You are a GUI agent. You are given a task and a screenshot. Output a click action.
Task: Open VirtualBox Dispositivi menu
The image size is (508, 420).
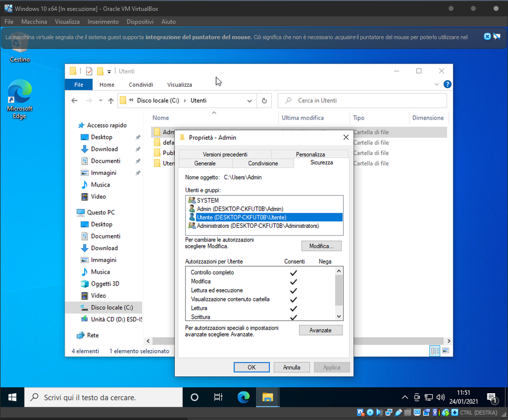click(140, 22)
